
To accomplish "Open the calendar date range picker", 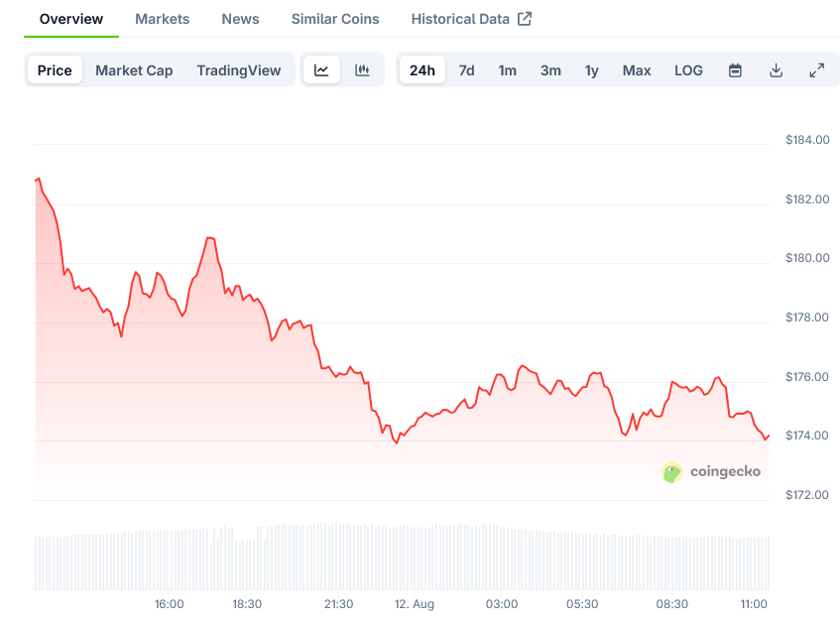I will coord(735,70).
